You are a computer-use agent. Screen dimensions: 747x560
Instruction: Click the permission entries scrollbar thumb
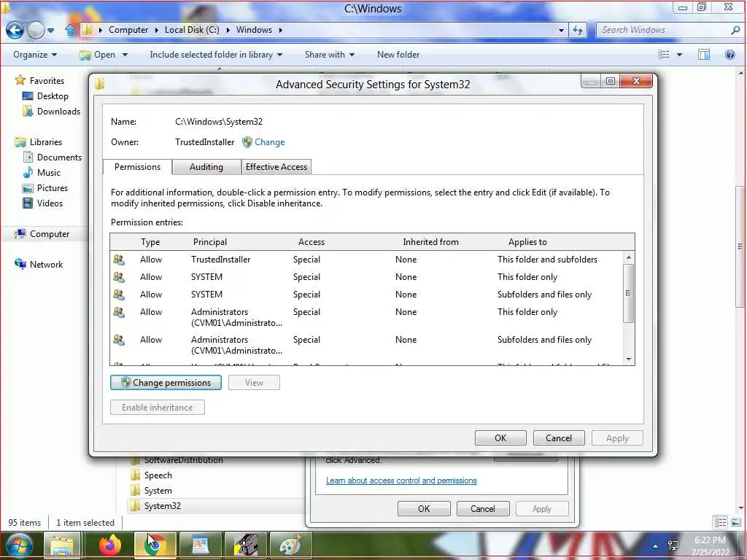click(629, 293)
